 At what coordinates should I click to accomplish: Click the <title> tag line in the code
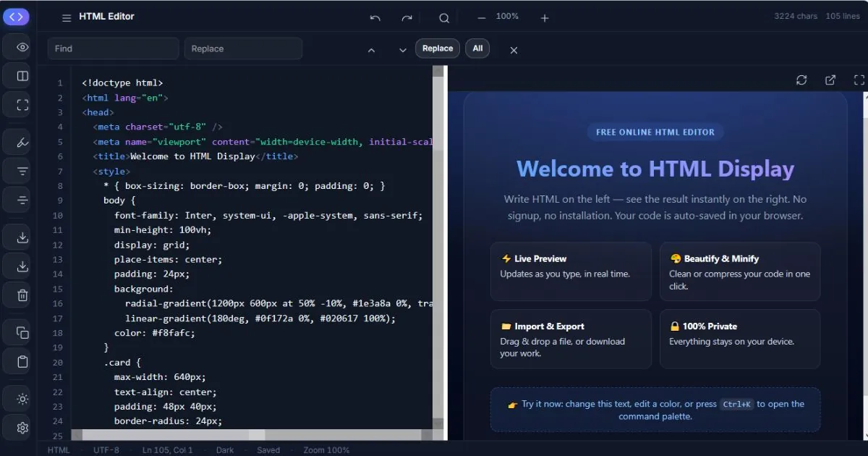click(195, 156)
